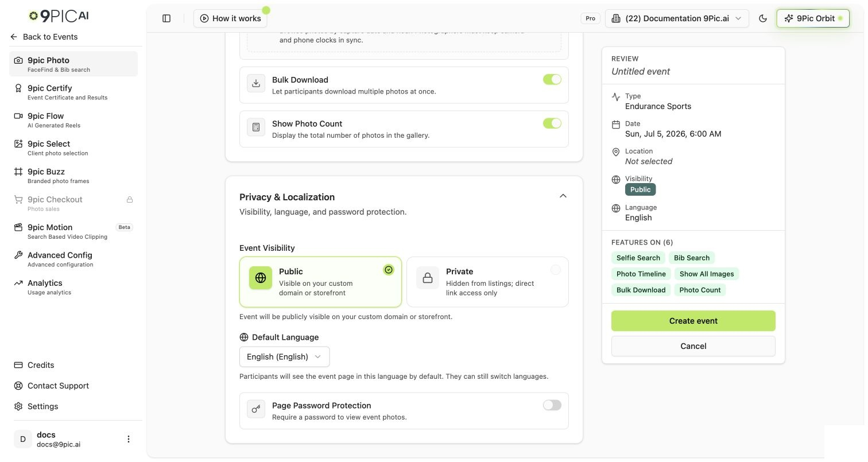The image size is (868, 462).
Task: Collapse the Privacy & Localization section
Action: click(563, 196)
